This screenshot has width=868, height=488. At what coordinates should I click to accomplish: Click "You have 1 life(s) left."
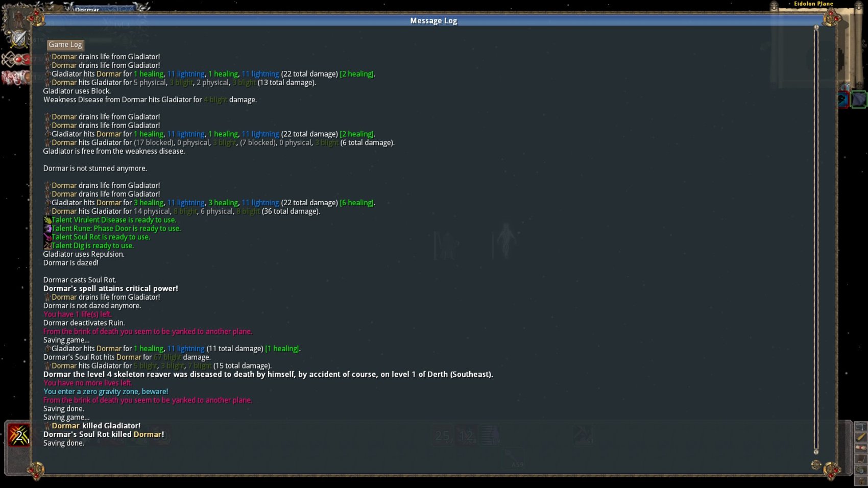coord(78,314)
